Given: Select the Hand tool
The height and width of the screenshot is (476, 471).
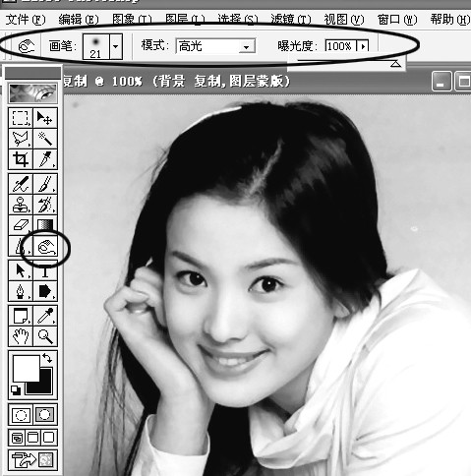Looking at the screenshot, I should pyautogui.click(x=21, y=336).
